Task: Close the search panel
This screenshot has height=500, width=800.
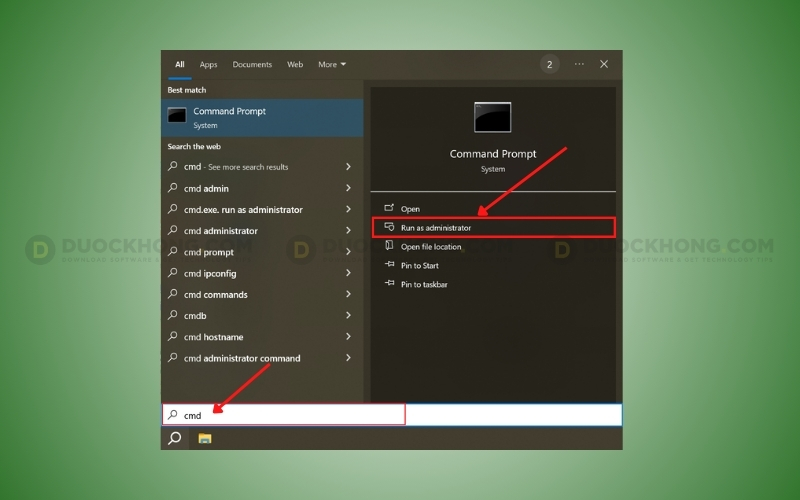Action: click(x=604, y=64)
